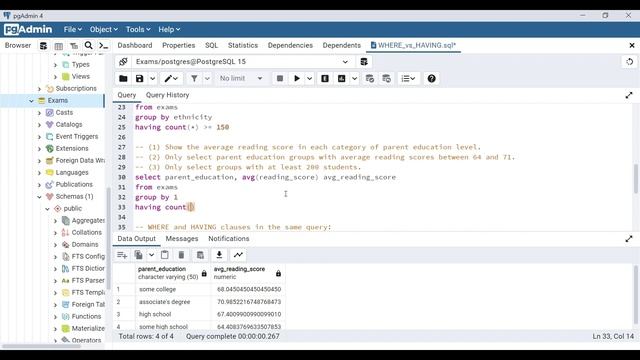Delete selected row icon
The width and height of the screenshot is (640, 360).
[x=181, y=255]
